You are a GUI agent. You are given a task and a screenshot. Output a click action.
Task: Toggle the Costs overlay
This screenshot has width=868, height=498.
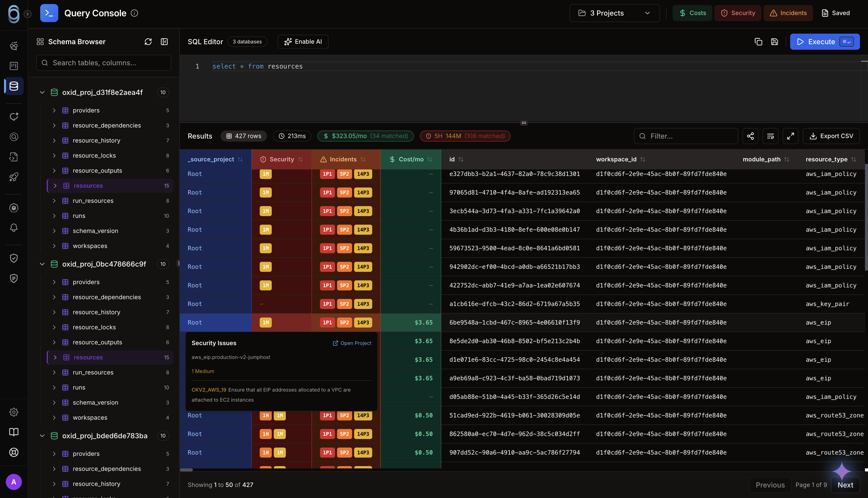coord(692,13)
